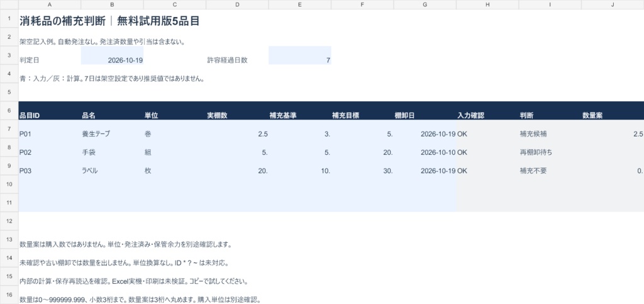
Task: Click the unit cell 巻
Action: click(175, 129)
